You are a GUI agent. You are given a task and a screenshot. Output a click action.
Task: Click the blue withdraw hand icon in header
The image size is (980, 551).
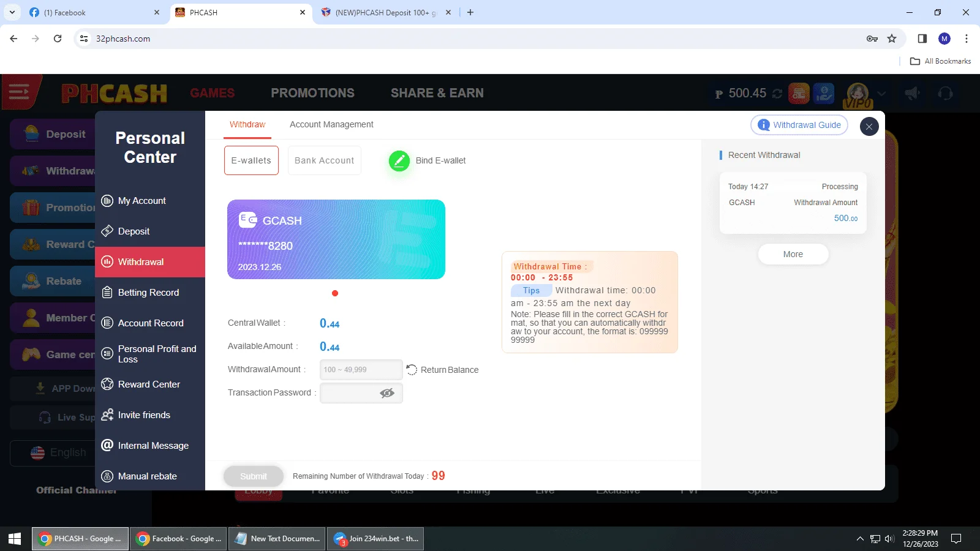pyautogui.click(x=824, y=93)
